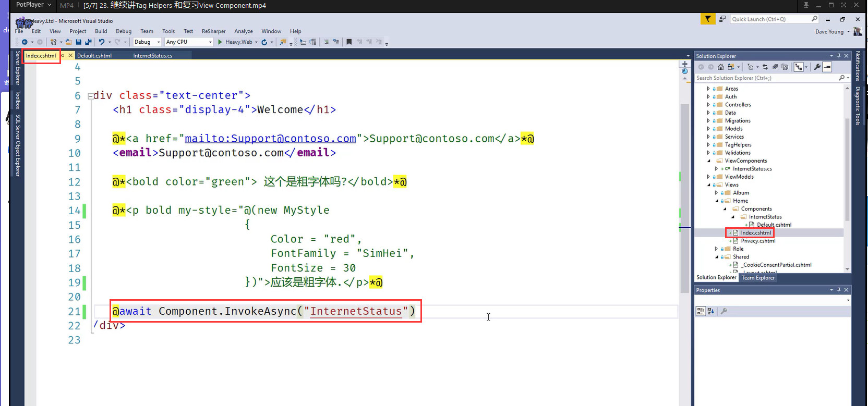
Task: Open the ReSharper menu
Action: click(x=213, y=31)
